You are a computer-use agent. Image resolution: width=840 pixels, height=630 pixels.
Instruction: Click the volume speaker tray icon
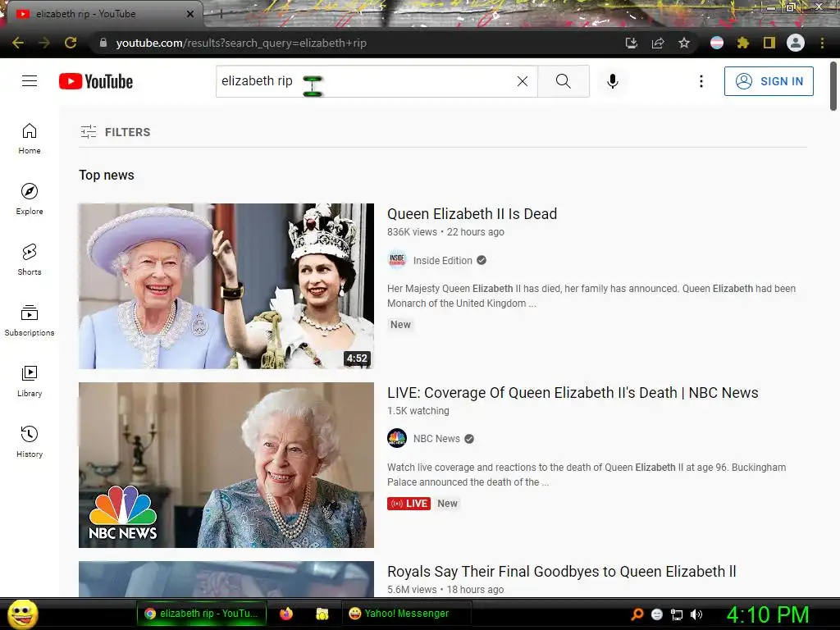click(696, 614)
